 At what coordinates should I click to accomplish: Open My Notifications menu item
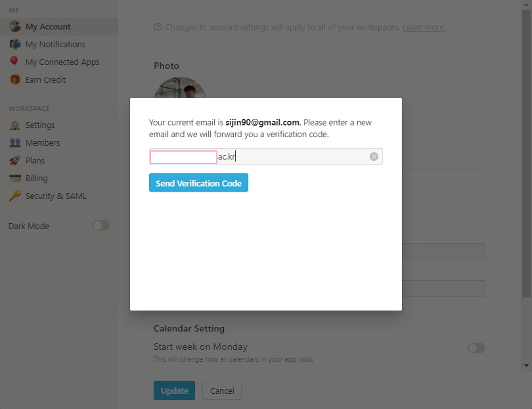[55, 44]
